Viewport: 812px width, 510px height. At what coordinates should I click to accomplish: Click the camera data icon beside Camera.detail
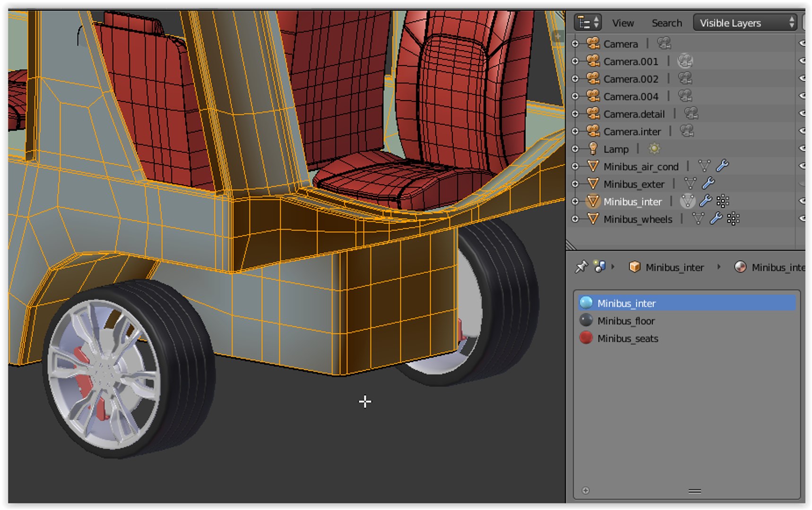pos(691,113)
